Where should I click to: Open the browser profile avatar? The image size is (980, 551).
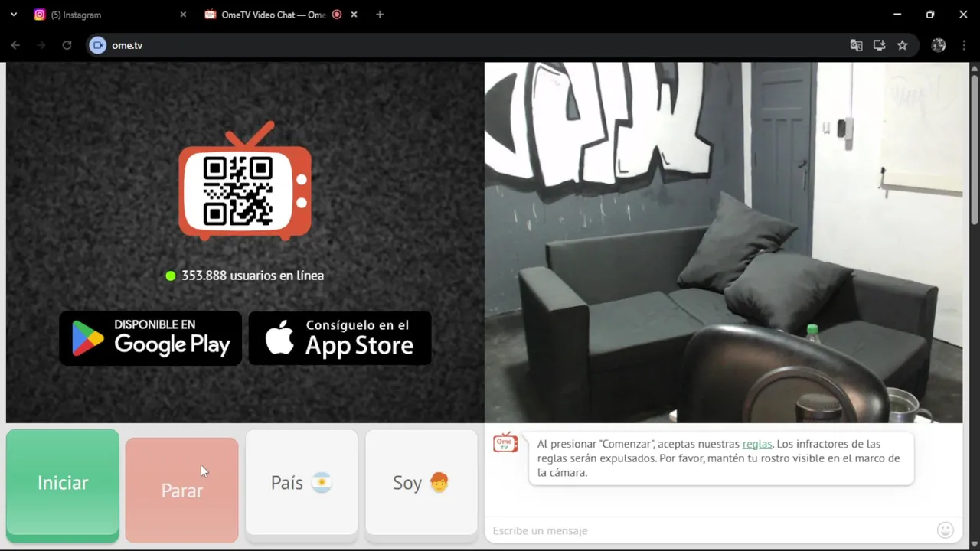939,45
